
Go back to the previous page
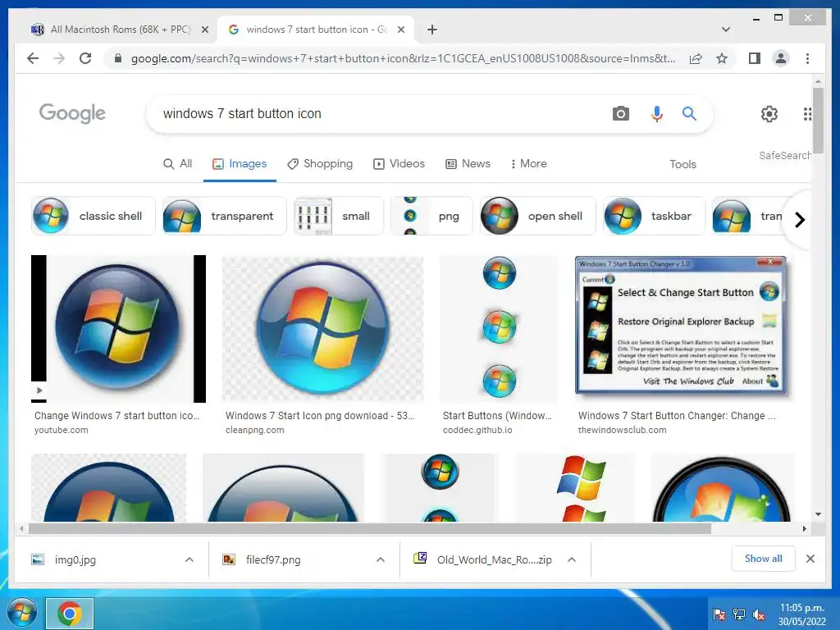click(33, 58)
